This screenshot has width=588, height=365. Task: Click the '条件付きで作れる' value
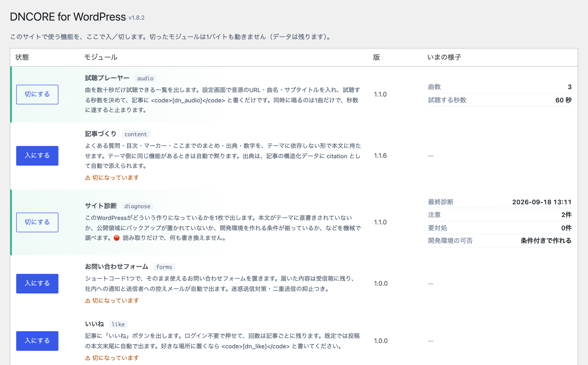coord(546,241)
